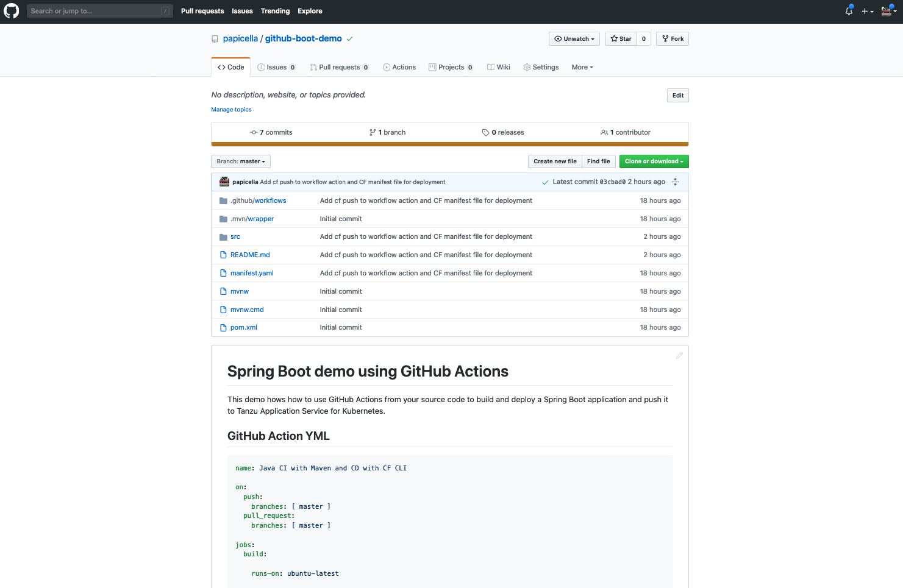Open the Trending menu item

tap(275, 11)
